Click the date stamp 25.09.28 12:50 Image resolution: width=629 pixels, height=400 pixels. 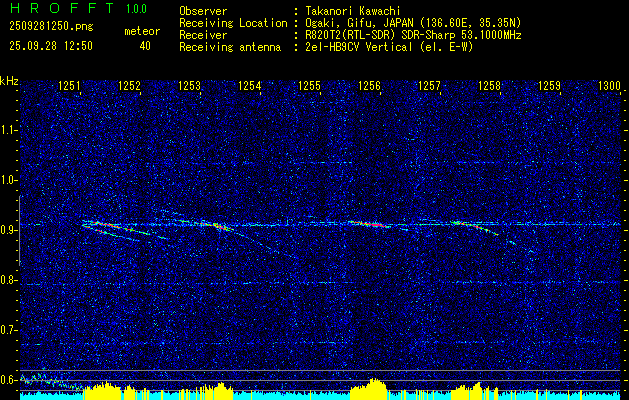click(x=51, y=46)
